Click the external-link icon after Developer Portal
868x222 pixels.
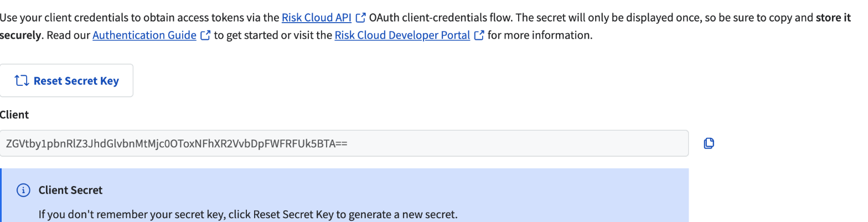(479, 35)
